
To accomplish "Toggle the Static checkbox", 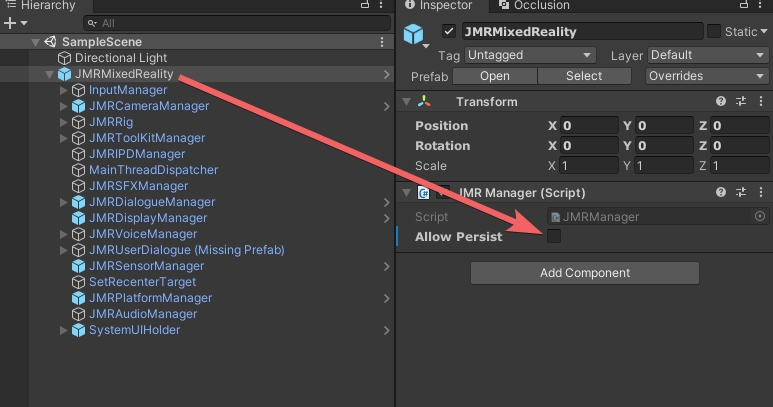I will point(714,32).
